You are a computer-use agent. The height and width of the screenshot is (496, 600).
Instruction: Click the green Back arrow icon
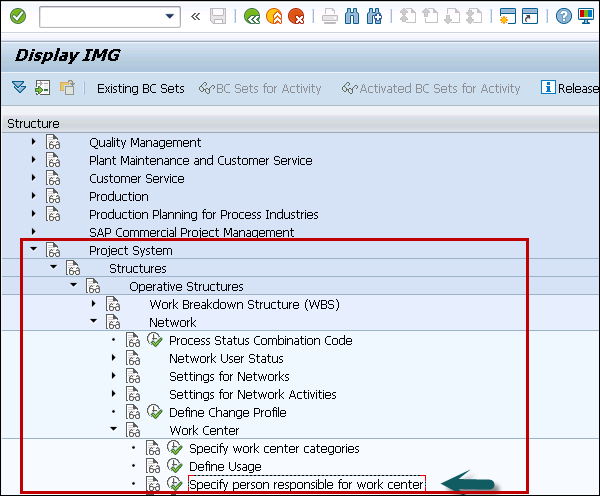click(253, 17)
